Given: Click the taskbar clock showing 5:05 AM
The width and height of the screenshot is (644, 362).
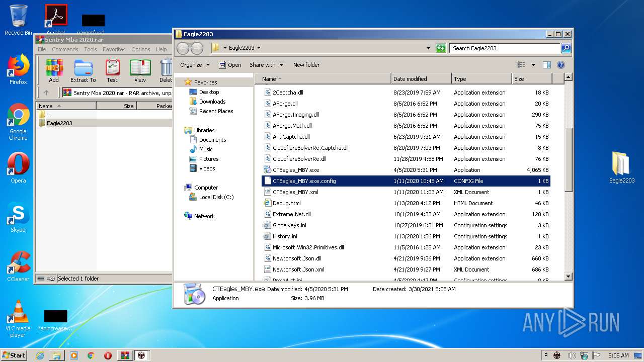Looking at the screenshot, I should pos(618,355).
